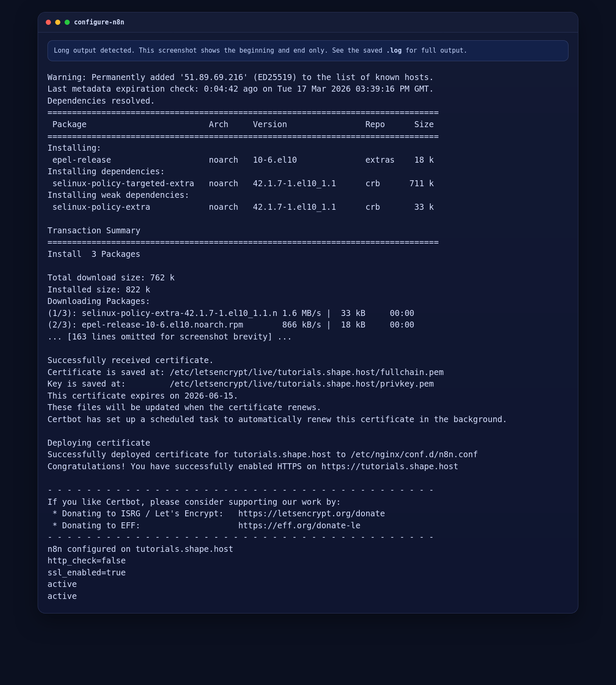Click version '10-6.el10' in the table

pyautogui.click(x=275, y=160)
